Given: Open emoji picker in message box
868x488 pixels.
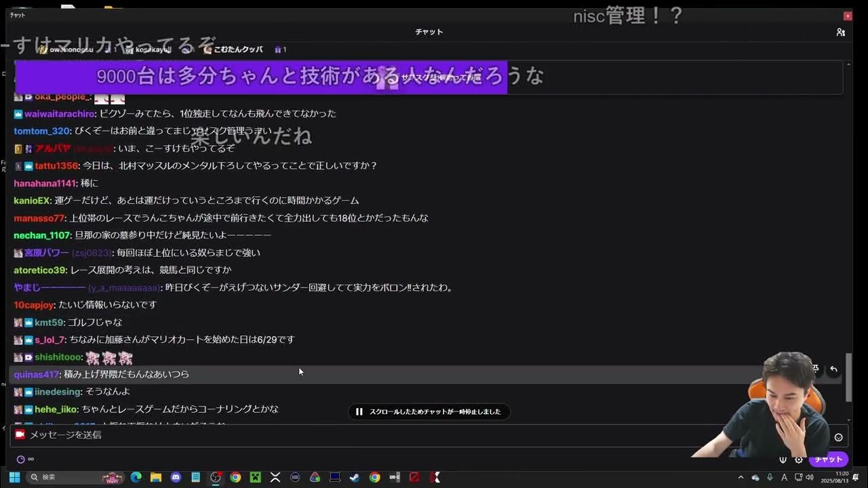Looking at the screenshot, I should point(838,437).
